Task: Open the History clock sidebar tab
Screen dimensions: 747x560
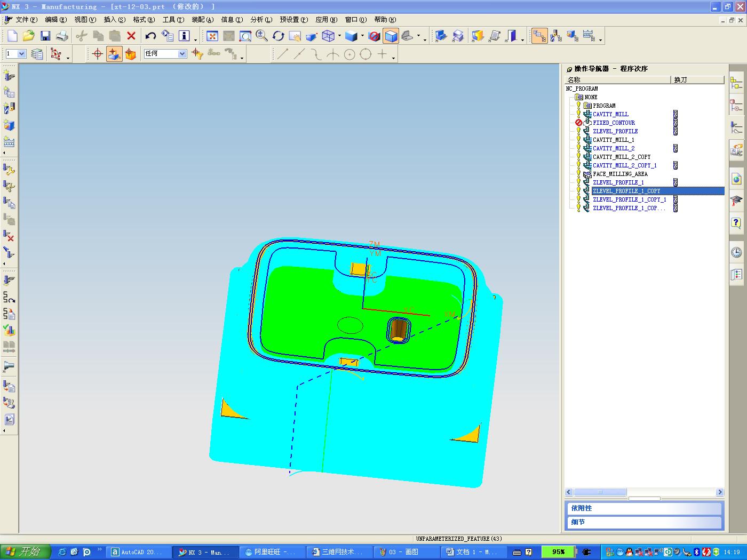Action: tap(736, 252)
